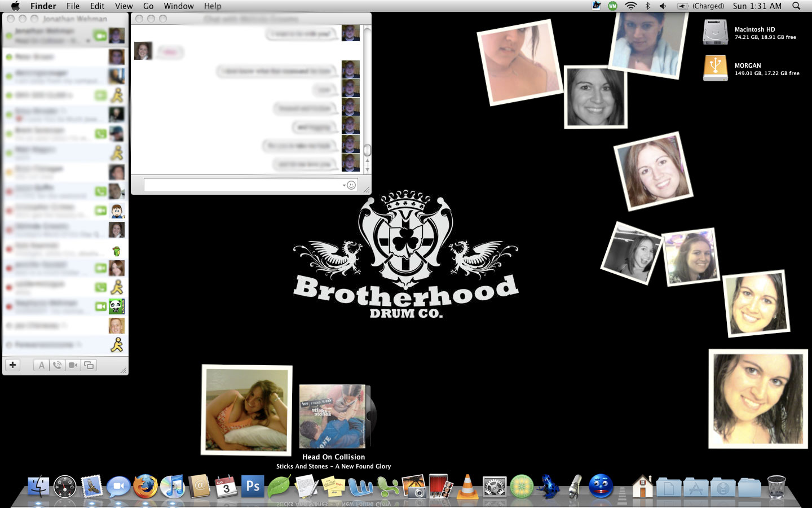Start a video chat from the buddy list toolbar
Image resolution: width=812 pixels, height=508 pixels.
pos(73,365)
